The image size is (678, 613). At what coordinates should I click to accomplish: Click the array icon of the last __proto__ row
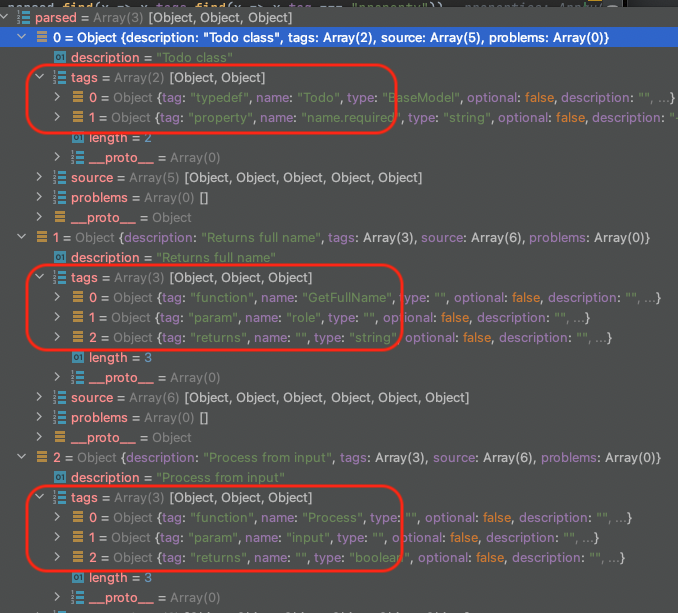pyautogui.click(x=78, y=597)
